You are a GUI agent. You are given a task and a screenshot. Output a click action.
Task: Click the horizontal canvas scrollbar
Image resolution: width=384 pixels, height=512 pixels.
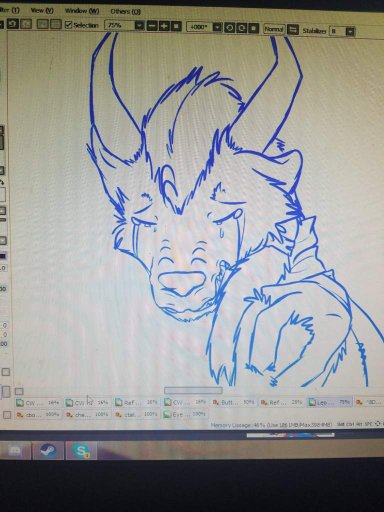pos(193,390)
